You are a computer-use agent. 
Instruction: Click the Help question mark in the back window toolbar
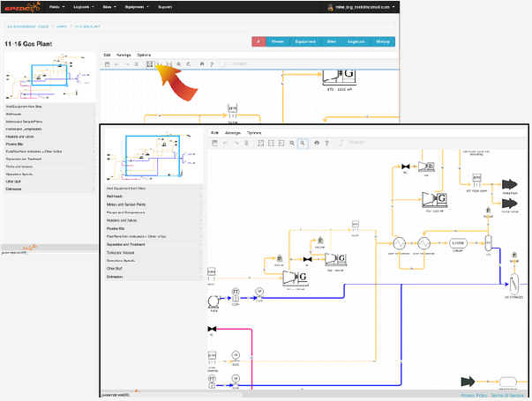212,64
